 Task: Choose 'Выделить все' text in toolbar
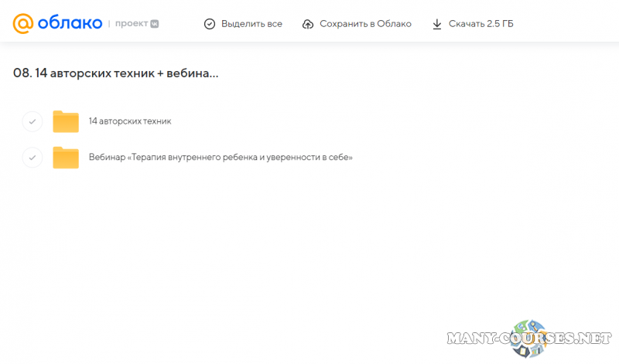click(251, 24)
